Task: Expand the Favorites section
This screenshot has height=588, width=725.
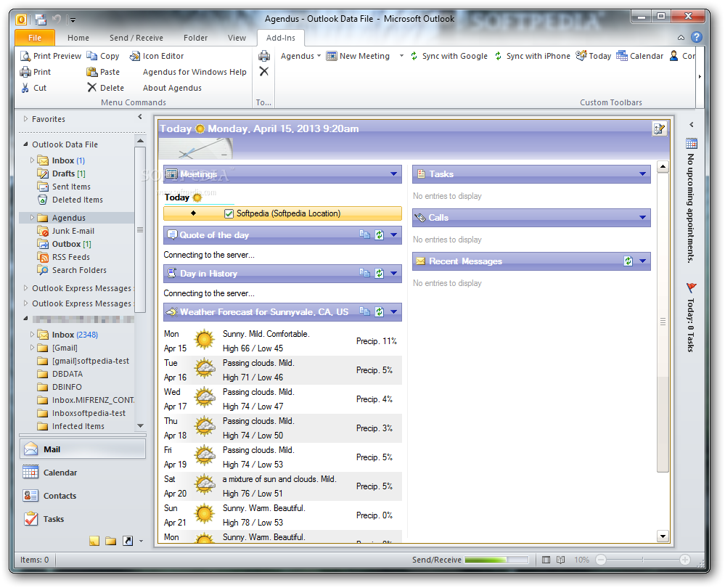Action: pyautogui.click(x=25, y=119)
